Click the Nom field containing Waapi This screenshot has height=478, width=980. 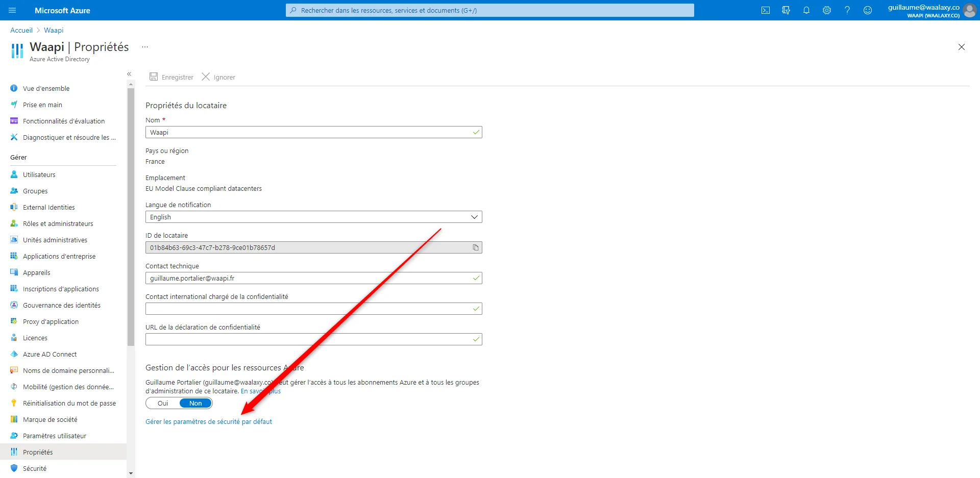click(x=313, y=132)
